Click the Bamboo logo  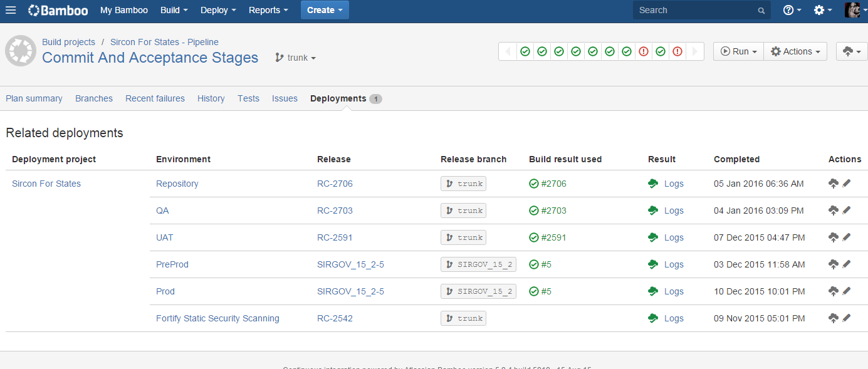click(58, 10)
